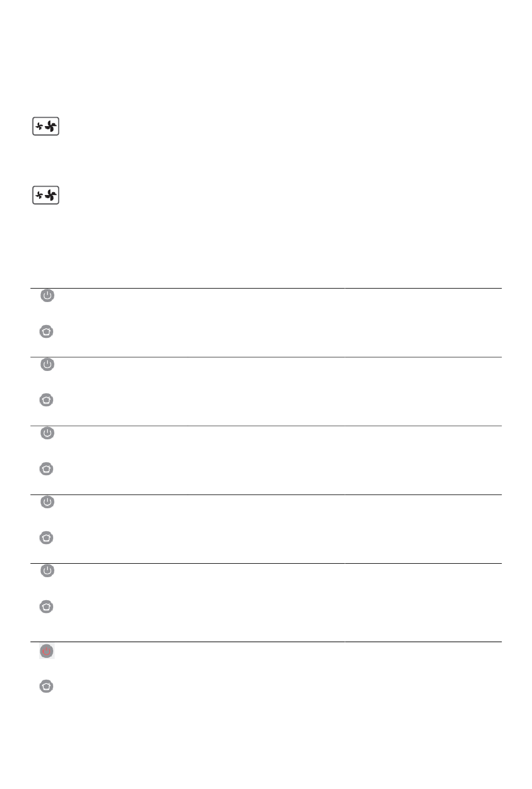
Task: Select the pot icon below the red power icon
Action: tap(46, 686)
